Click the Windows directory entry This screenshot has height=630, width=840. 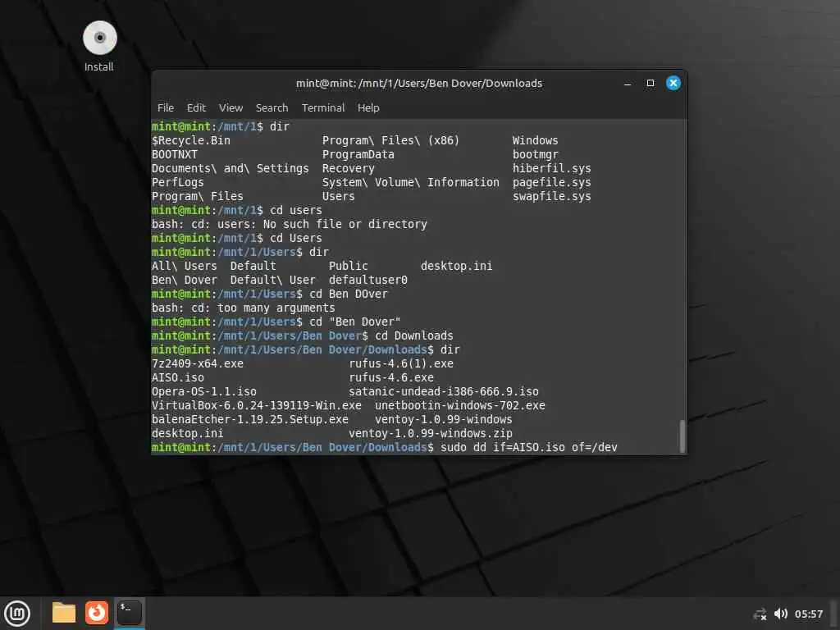535,140
